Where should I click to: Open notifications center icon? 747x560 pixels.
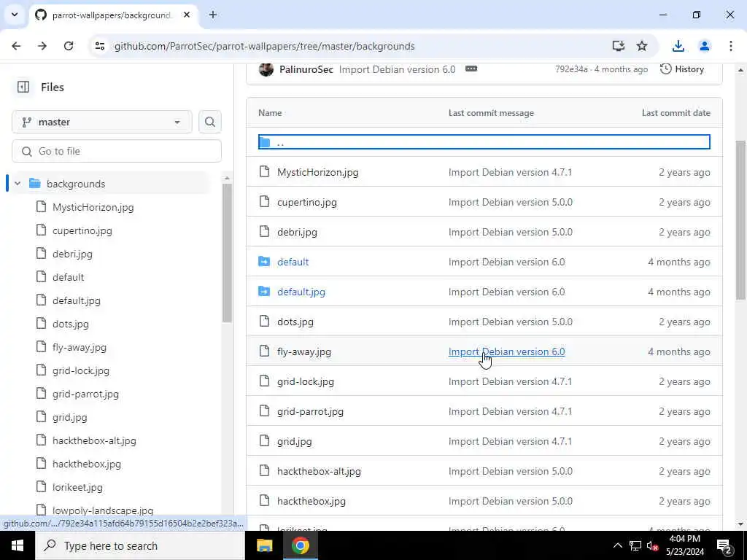724,545
